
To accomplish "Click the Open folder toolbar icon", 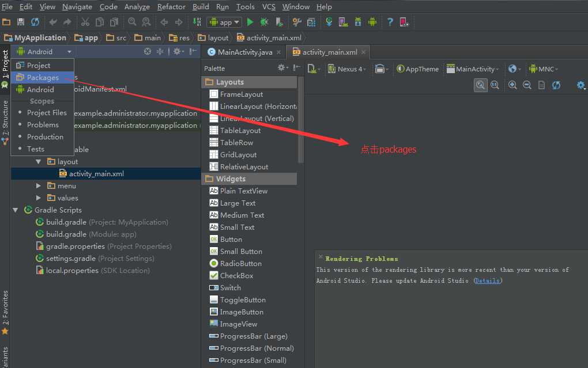I will pyautogui.click(x=6, y=22).
